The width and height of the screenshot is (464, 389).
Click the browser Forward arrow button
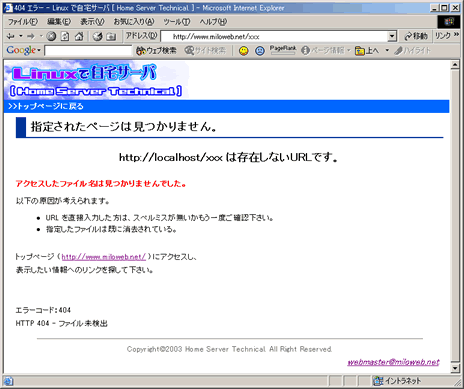click(31, 36)
